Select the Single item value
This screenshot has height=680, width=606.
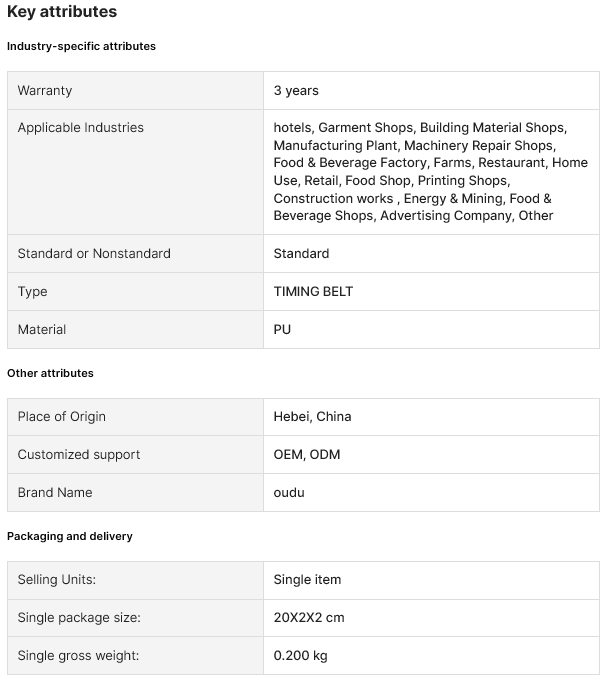(307, 579)
